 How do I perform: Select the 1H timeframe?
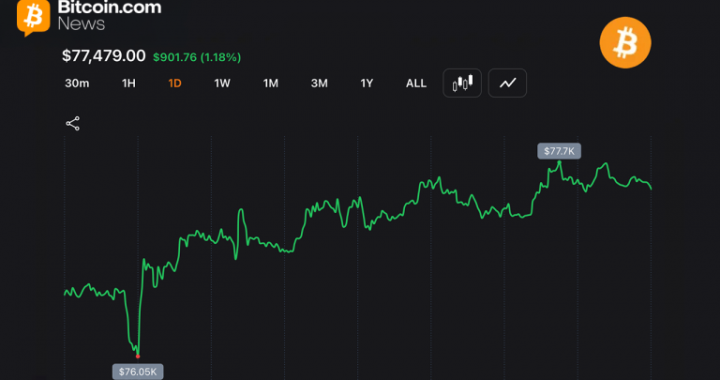(129, 84)
